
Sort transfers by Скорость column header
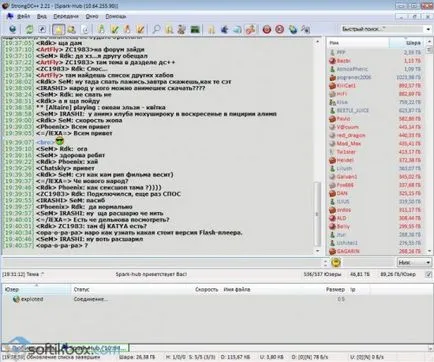coord(207,289)
